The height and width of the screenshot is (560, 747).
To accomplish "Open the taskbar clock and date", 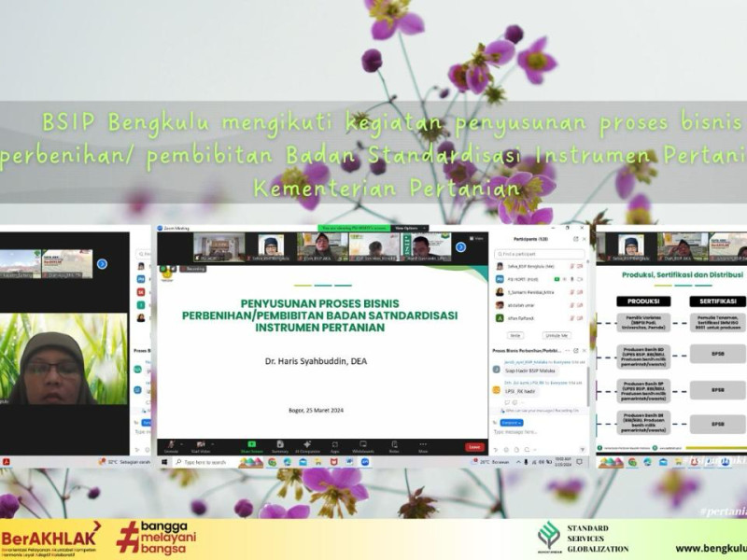I will tap(563, 462).
